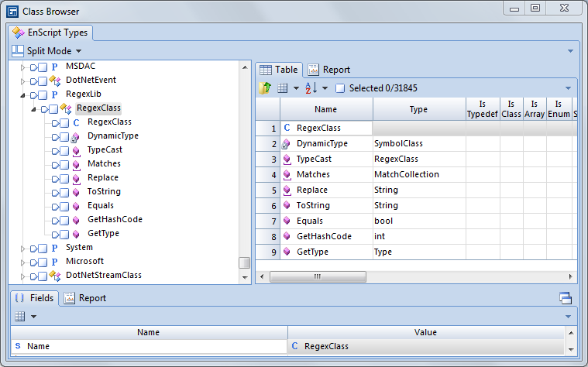Click the Value column header in the Fields pane

click(426, 332)
